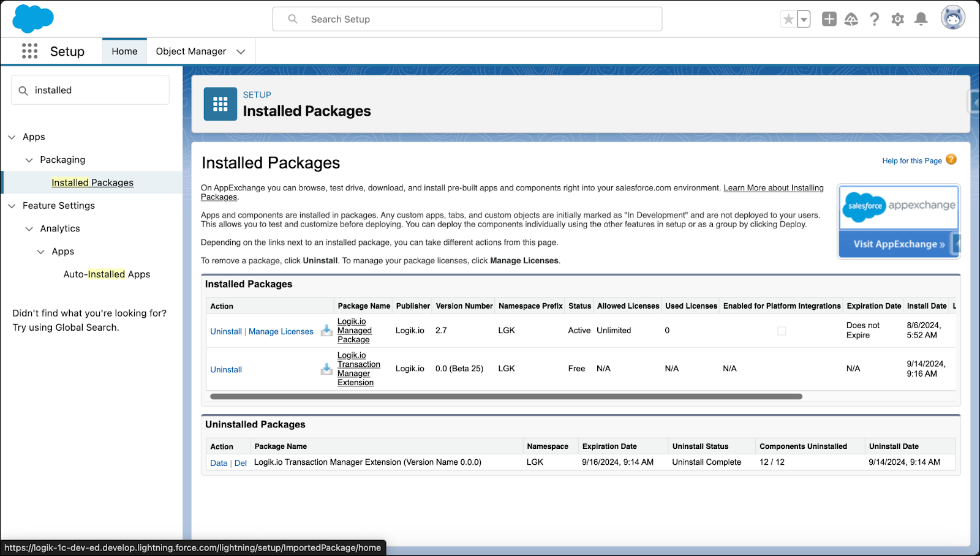Collapse the Packaging tree node
Viewport: 980px width, 556px height.
29,160
